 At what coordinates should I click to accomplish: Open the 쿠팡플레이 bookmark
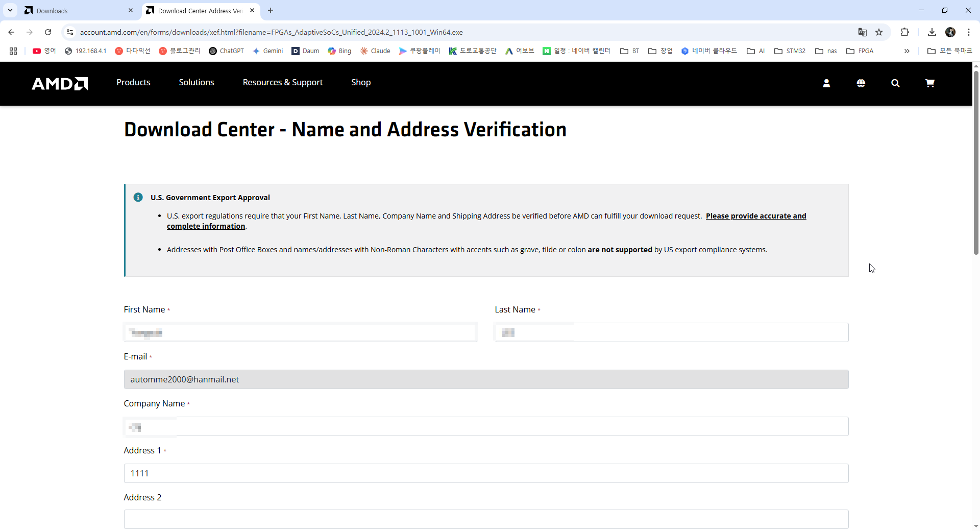pyautogui.click(x=420, y=51)
